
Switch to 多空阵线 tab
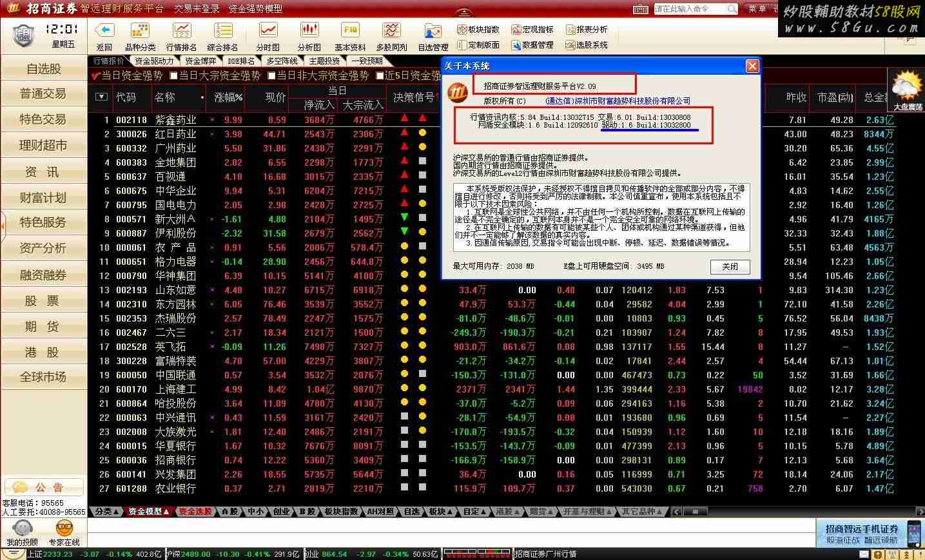point(282,61)
